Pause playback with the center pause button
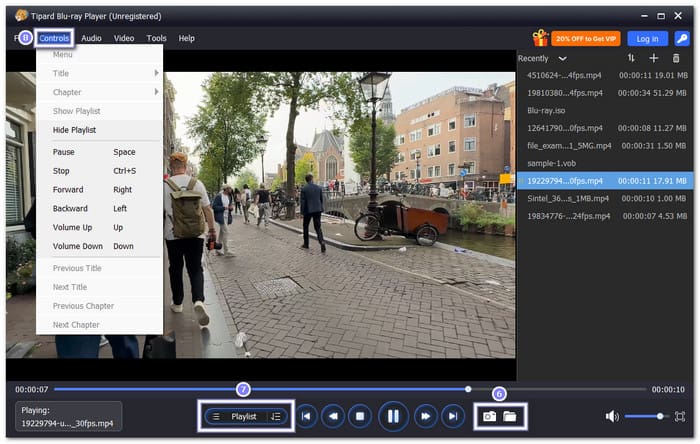 [x=393, y=416]
